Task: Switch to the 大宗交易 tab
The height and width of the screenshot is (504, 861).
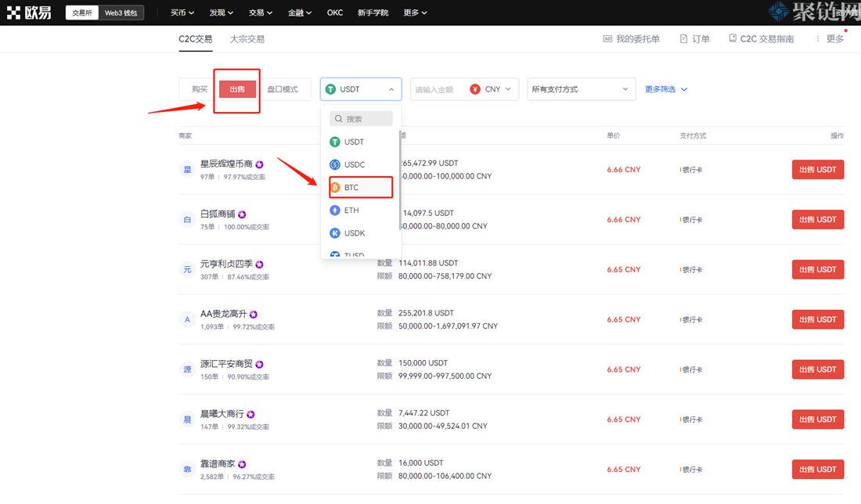Action: (247, 39)
